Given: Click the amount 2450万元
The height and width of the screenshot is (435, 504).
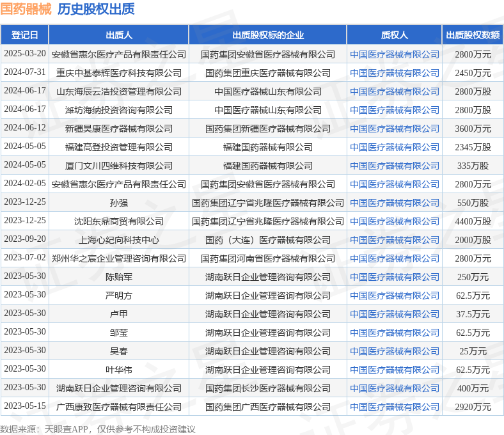Looking at the screenshot, I should click(x=473, y=73).
